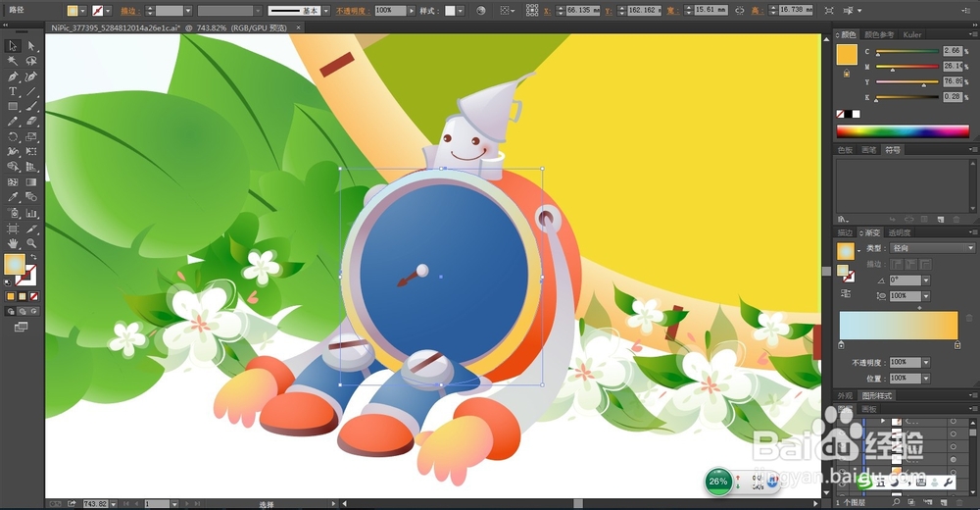Switch to the 色板 panel tab
The width and height of the screenshot is (980, 510).
845,149
